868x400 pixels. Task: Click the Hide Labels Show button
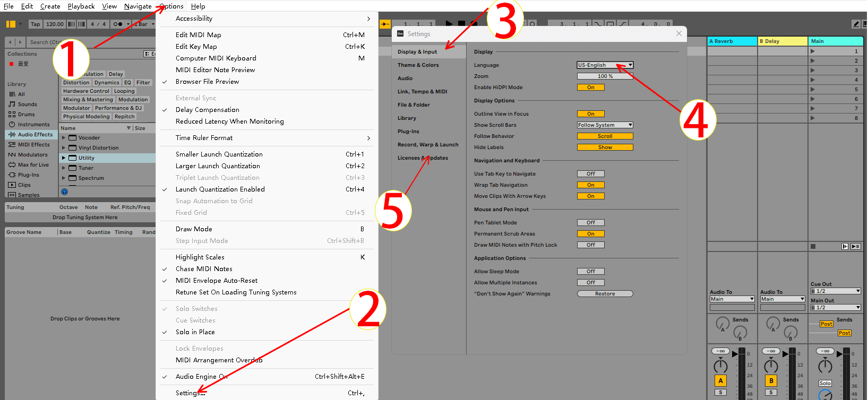coord(605,147)
